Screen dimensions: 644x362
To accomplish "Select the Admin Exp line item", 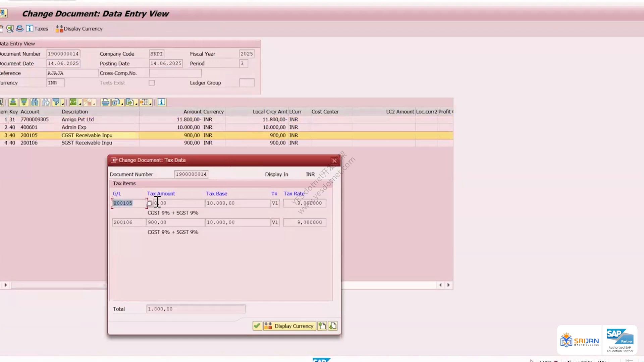I will coord(226,127).
